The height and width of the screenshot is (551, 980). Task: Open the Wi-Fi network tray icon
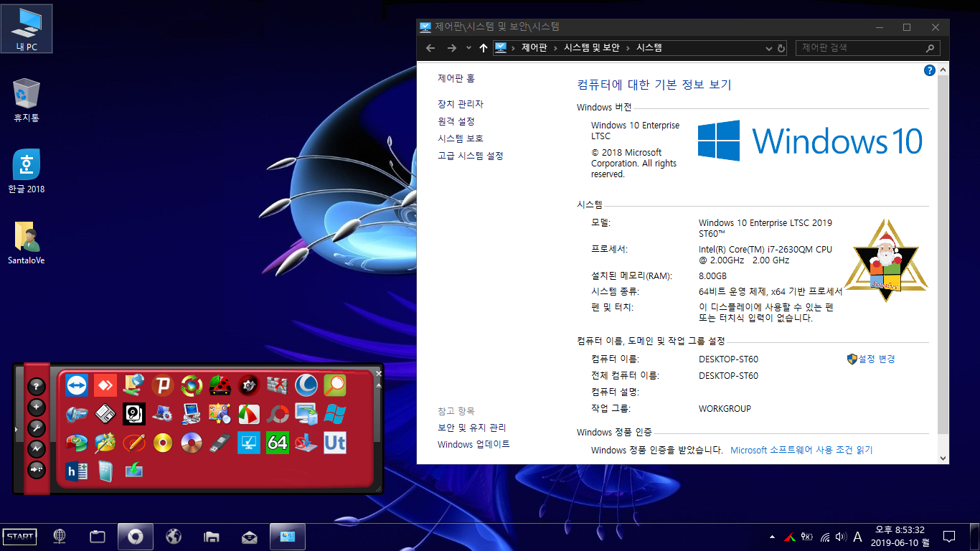825,537
